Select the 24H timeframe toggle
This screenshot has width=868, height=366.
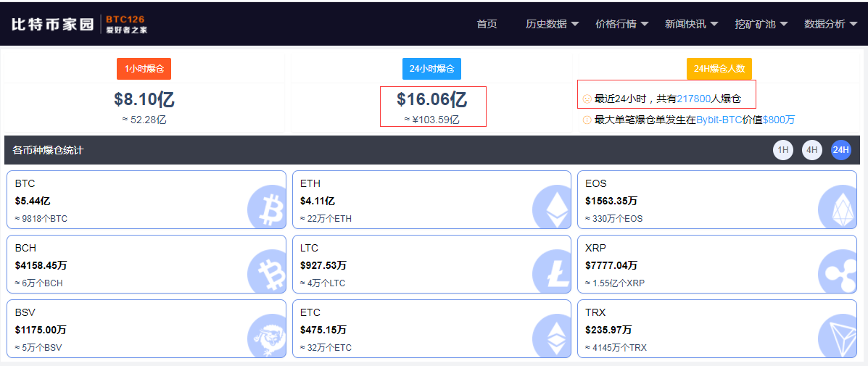pos(841,150)
